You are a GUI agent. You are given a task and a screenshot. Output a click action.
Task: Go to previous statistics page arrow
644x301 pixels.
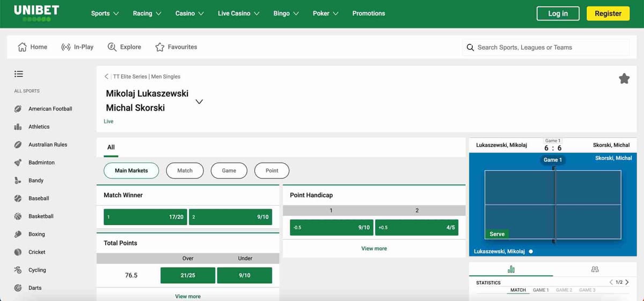(611, 282)
